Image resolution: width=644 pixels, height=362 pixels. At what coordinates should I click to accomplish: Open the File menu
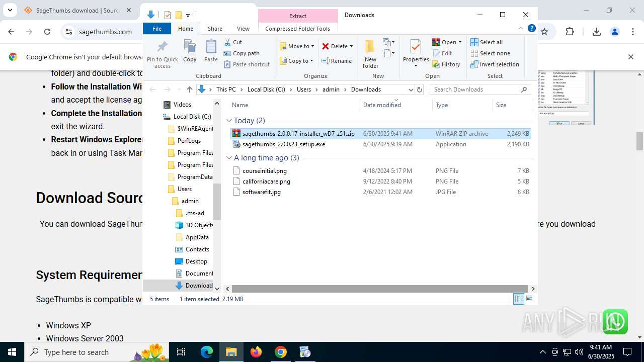[157, 29]
